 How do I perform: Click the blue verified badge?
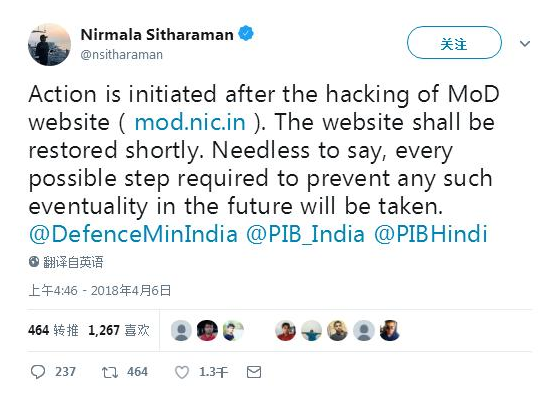(246, 34)
